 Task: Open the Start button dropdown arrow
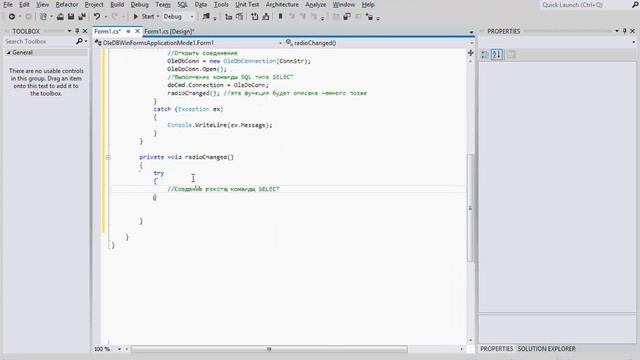pyautogui.click(x=158, y=17)
